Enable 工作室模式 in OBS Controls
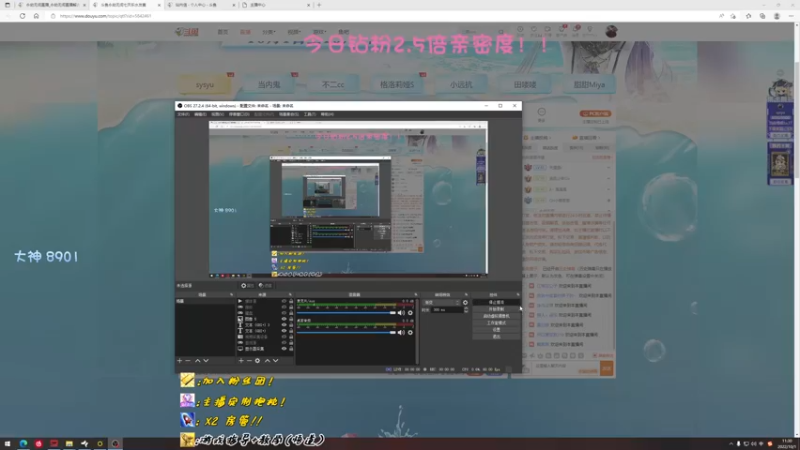 pos(496,323)
